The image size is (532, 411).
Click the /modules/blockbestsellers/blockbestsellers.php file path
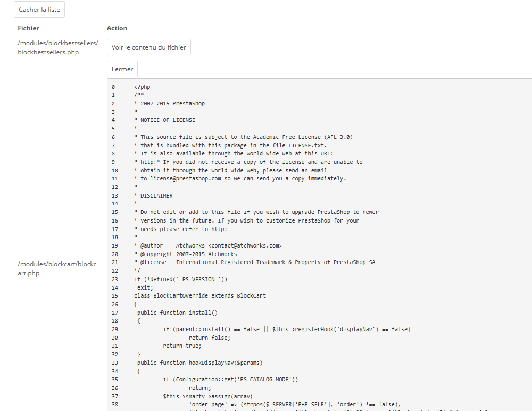(58, 47)
